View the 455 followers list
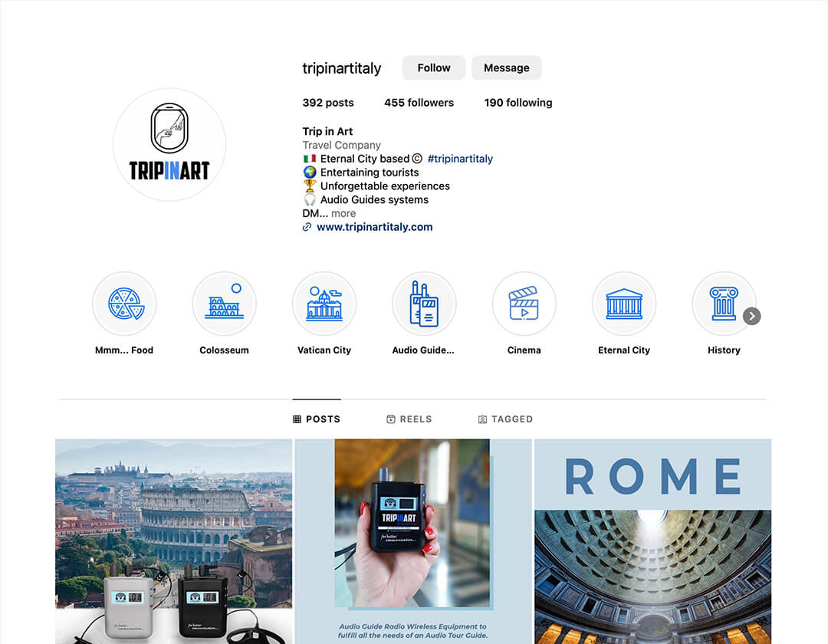 coord(419,103)
